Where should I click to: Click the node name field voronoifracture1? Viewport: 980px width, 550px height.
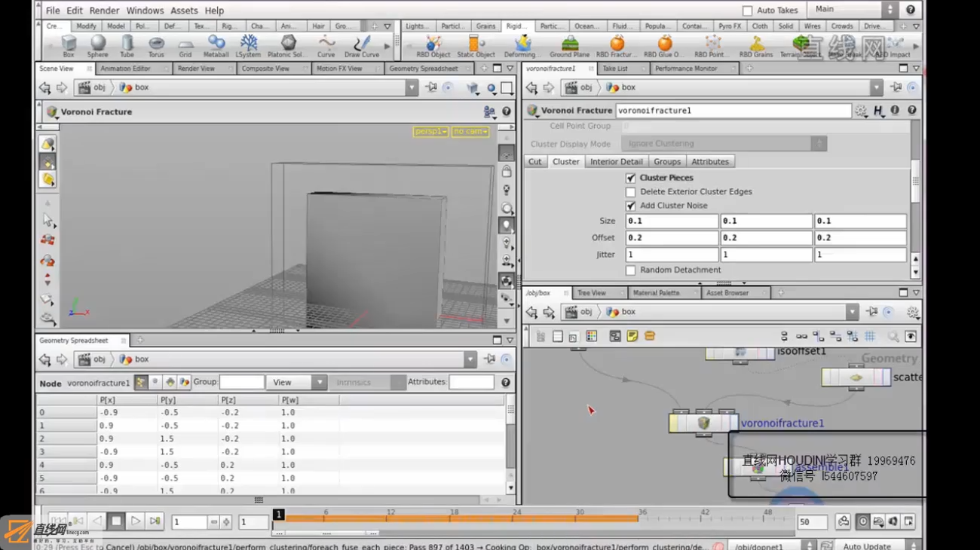coord(733,111)
